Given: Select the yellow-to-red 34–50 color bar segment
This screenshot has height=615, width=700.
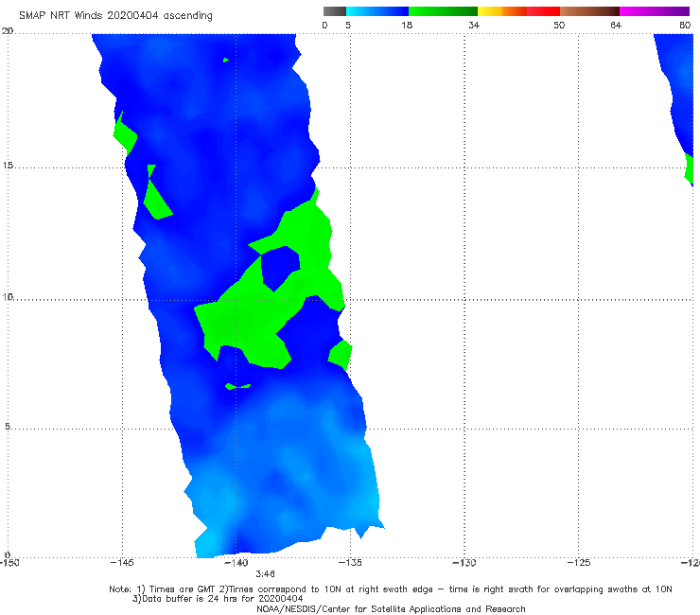Looking at the screenshot, I should [x=518, y=11].
